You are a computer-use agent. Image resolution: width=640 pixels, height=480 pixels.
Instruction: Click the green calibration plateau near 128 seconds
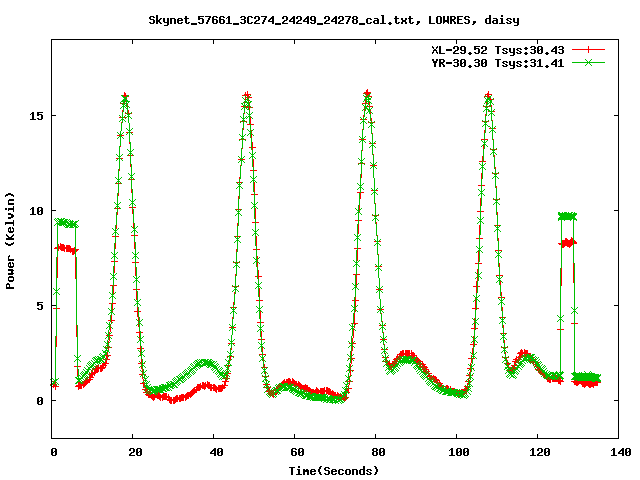point(567,216)
